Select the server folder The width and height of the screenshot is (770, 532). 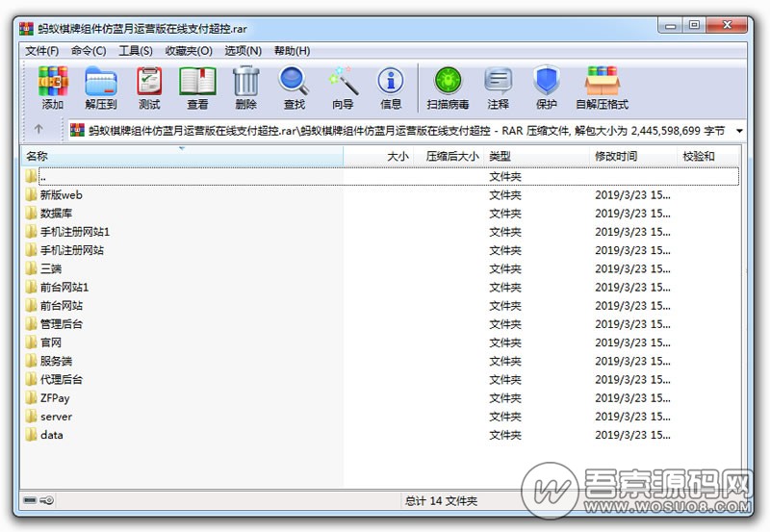click(381, 417)
